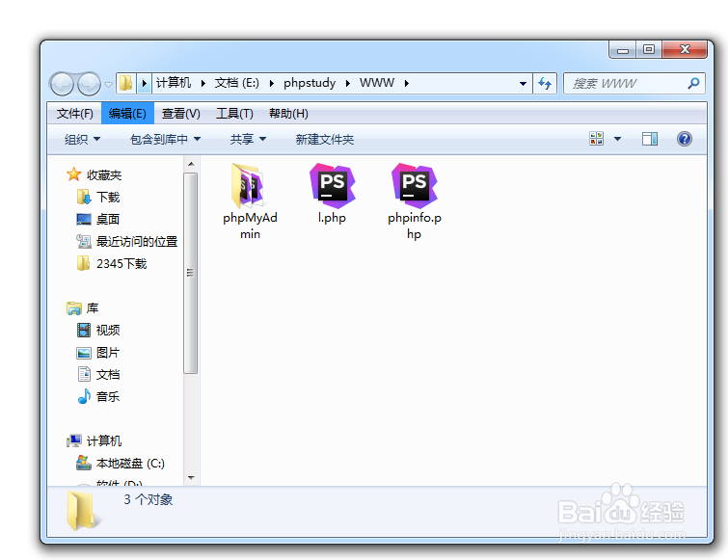Image resolution: width=728 pixels, height=560 pixels.
Task: Open the 2345下载 folder icon
Action: (84, 263)
